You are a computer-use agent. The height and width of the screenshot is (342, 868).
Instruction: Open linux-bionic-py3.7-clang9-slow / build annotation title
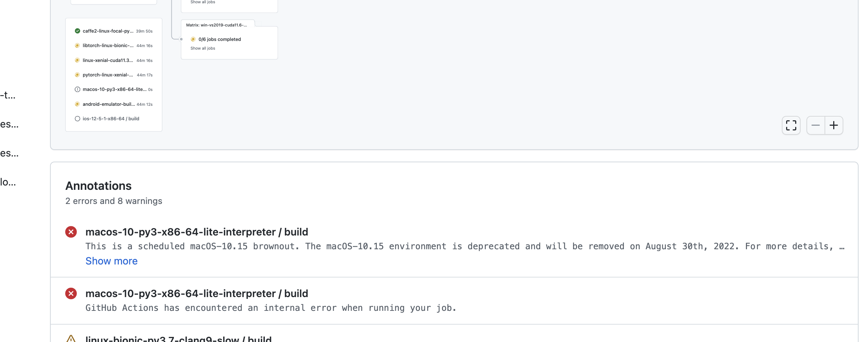[179, 339]
